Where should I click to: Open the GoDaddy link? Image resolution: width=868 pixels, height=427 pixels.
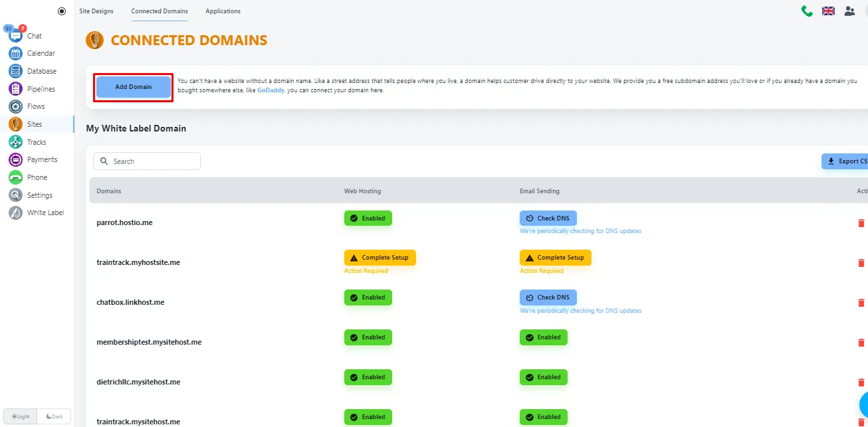point(271,90)
